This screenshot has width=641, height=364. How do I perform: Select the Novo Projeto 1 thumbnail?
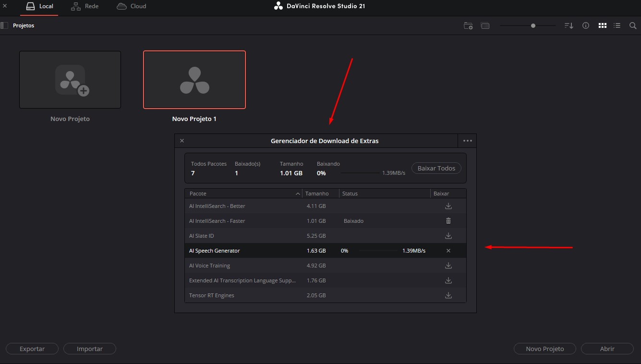[x=194, y=80]
